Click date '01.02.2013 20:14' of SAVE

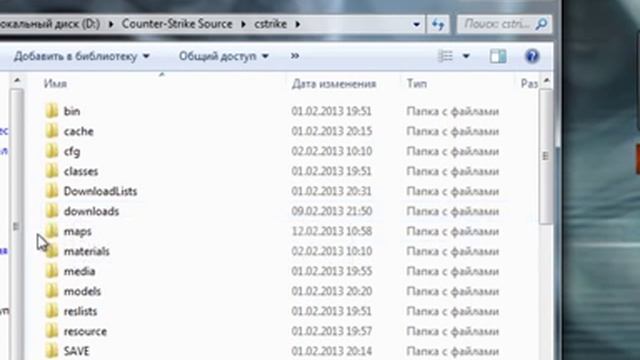(x=331, y=351)
